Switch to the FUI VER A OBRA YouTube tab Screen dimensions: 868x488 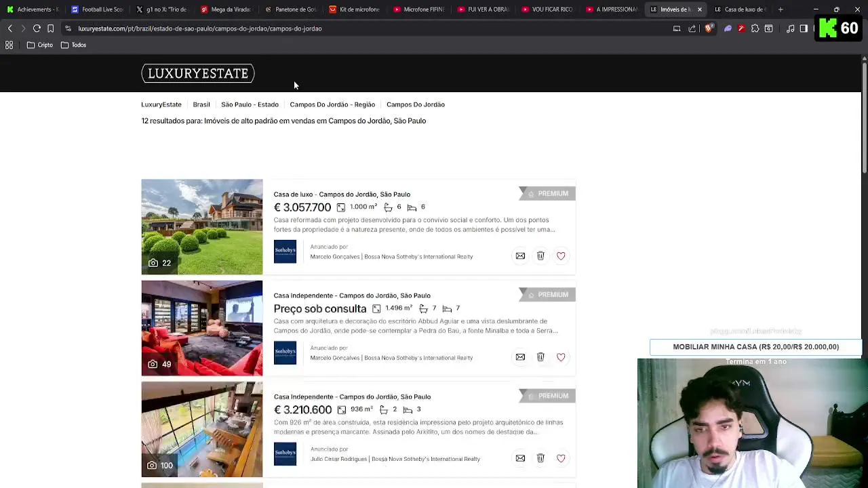tap(484, 9)
